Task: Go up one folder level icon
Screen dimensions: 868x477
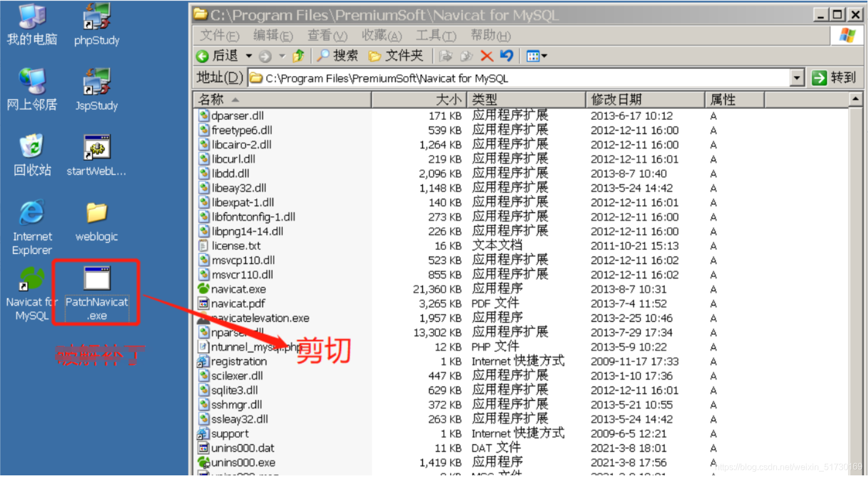Action: (x=299, y=56)
